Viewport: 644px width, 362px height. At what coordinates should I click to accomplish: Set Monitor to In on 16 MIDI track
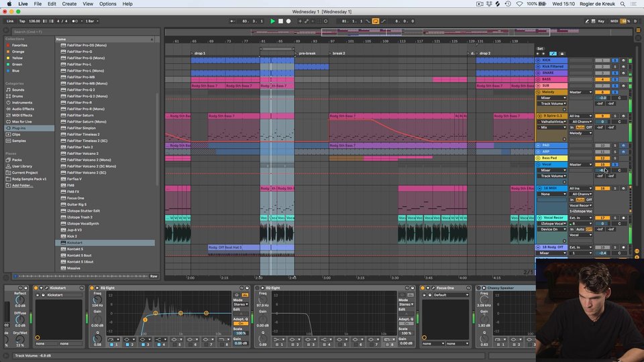point(572,200)
